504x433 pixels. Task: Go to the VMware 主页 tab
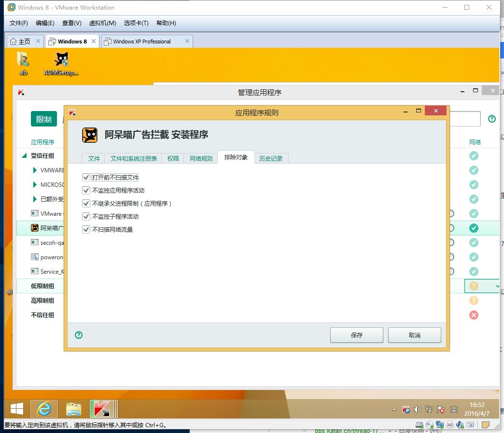[x=25, y=42]
